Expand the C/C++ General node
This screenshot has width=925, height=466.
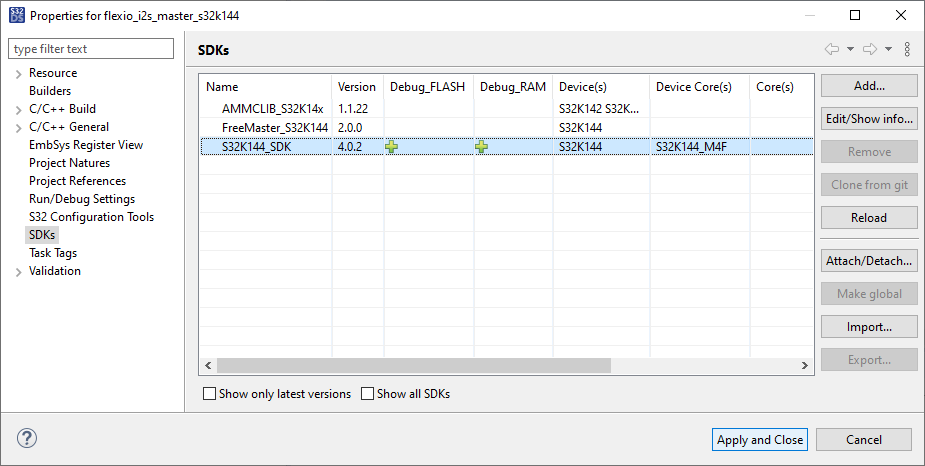[x=18, y=127]
